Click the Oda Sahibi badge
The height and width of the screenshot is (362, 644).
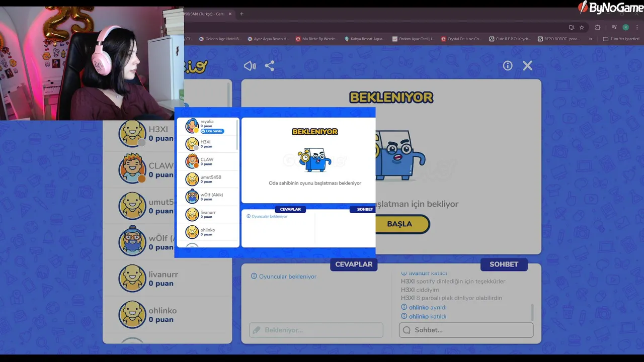(x=212, y=131)
